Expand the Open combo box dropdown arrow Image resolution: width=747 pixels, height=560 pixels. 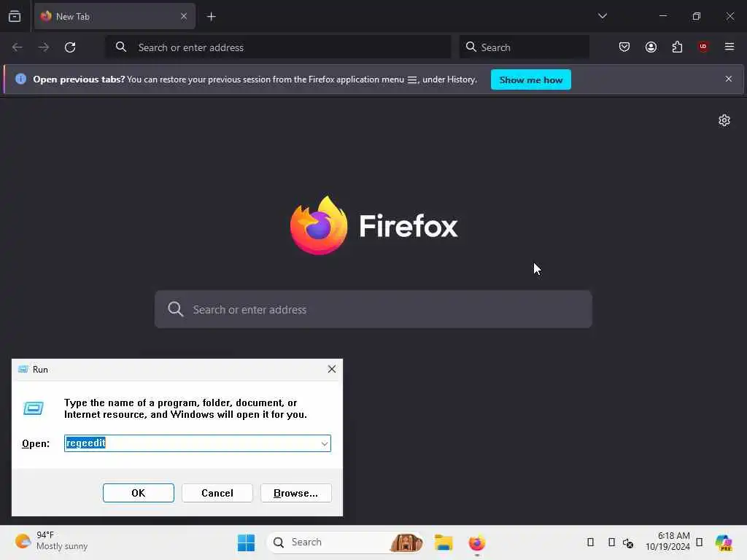325,444
